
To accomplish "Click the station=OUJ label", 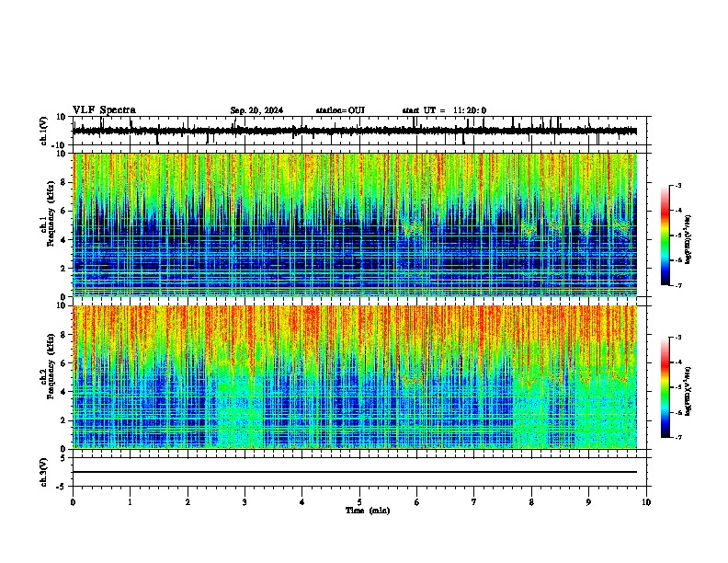I will click(340, 110).
